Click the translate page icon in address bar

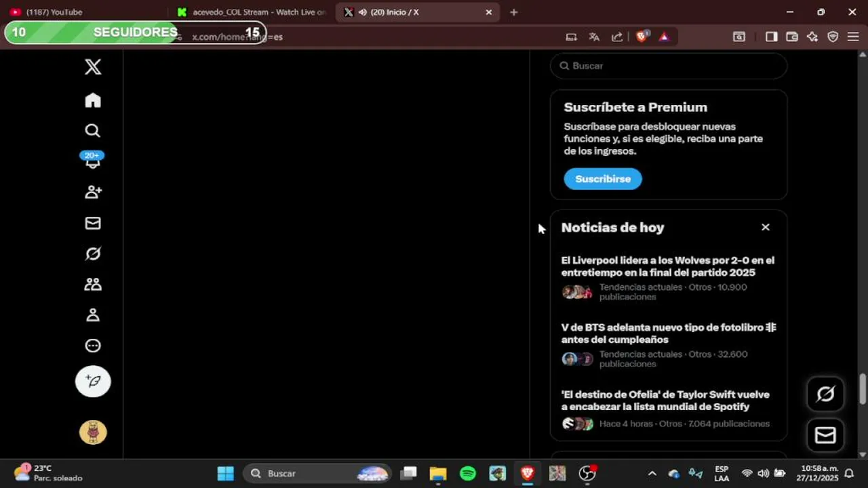click(x=594, y=37)
